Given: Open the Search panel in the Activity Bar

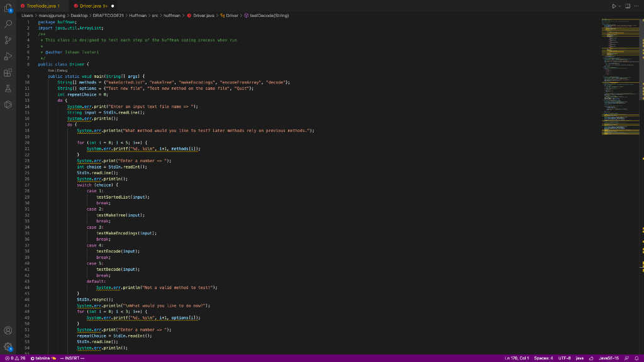Looking at the screenshot, I should click(8, 24).
